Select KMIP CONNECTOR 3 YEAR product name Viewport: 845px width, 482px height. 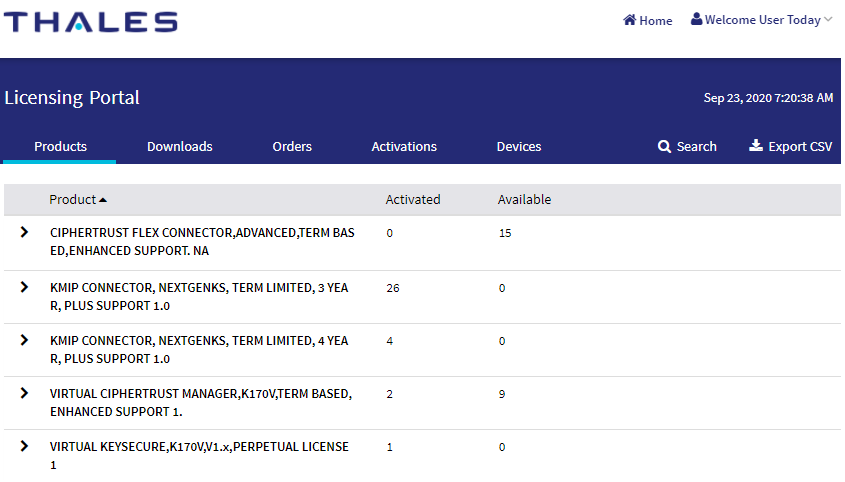[x=199, y=297]
